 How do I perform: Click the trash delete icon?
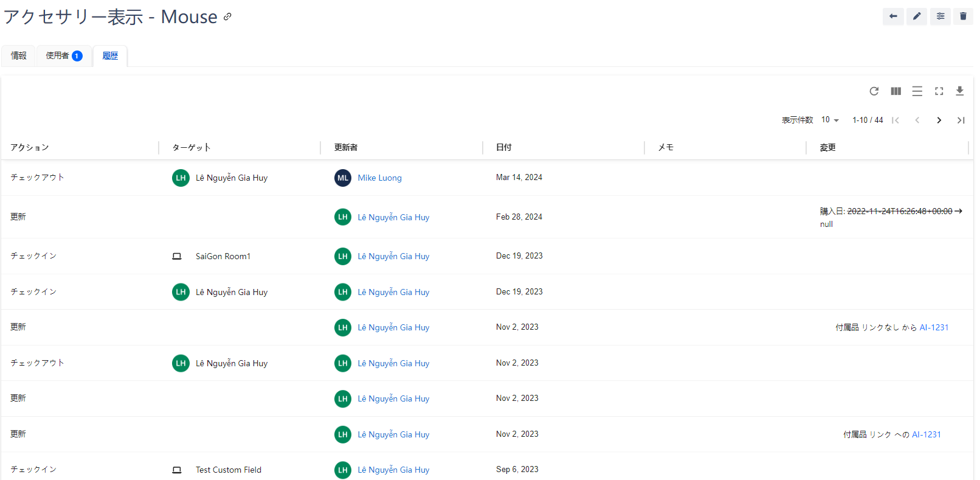point(963,16)
